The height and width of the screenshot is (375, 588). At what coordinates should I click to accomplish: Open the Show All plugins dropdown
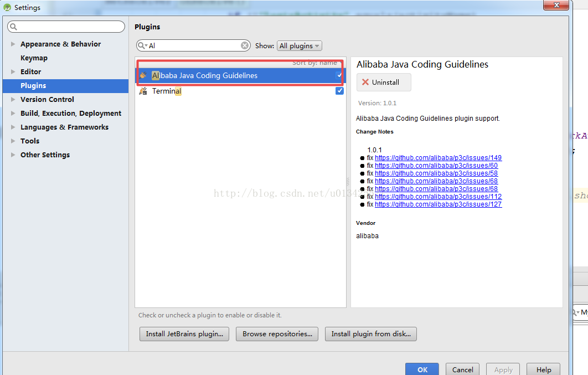pyautogui.click(x=299, y=46)
